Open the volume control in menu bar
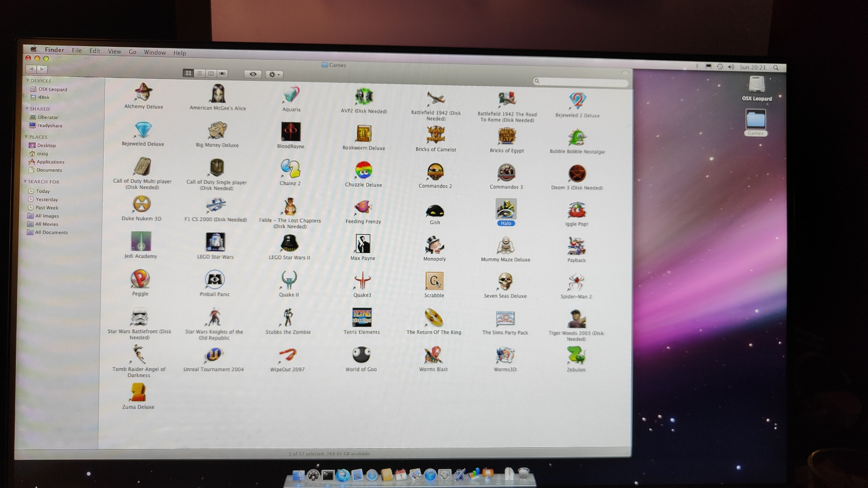The height and width of the screenshot is (488, 868). click(731, 67)
